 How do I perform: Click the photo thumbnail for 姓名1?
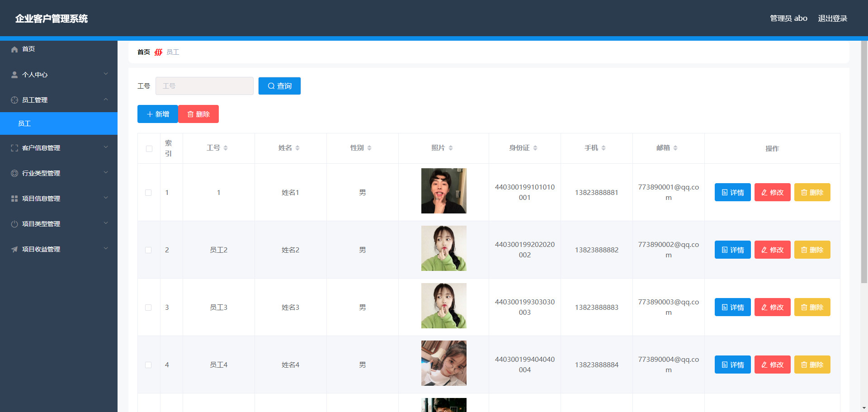click(444, 191)
